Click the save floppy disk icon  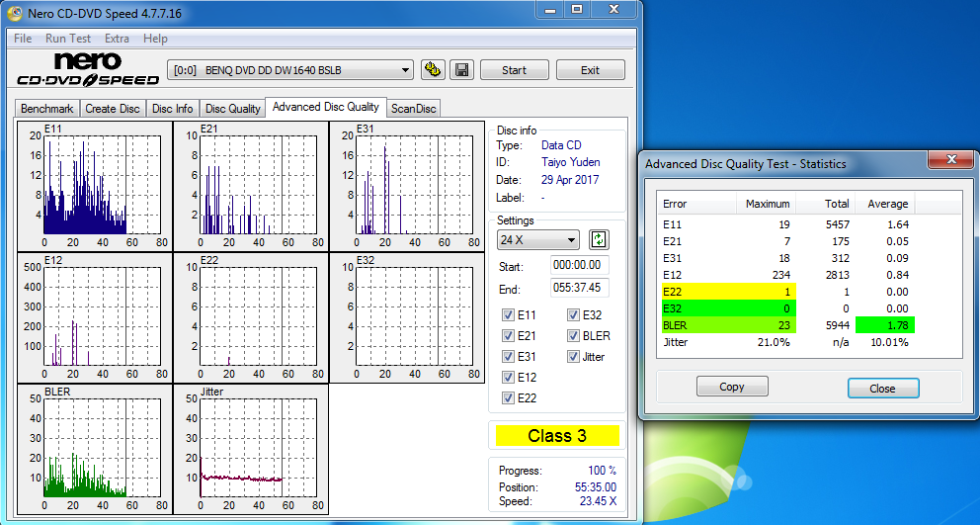(462, 69)
